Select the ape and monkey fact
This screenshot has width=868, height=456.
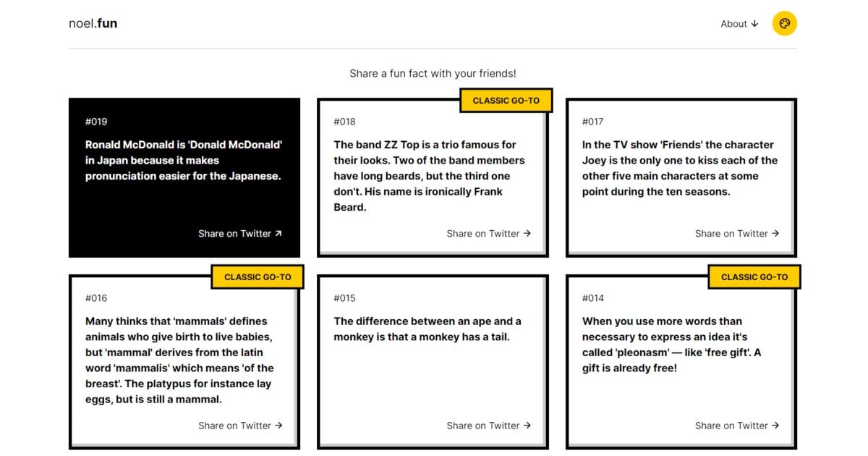(427, 329)
